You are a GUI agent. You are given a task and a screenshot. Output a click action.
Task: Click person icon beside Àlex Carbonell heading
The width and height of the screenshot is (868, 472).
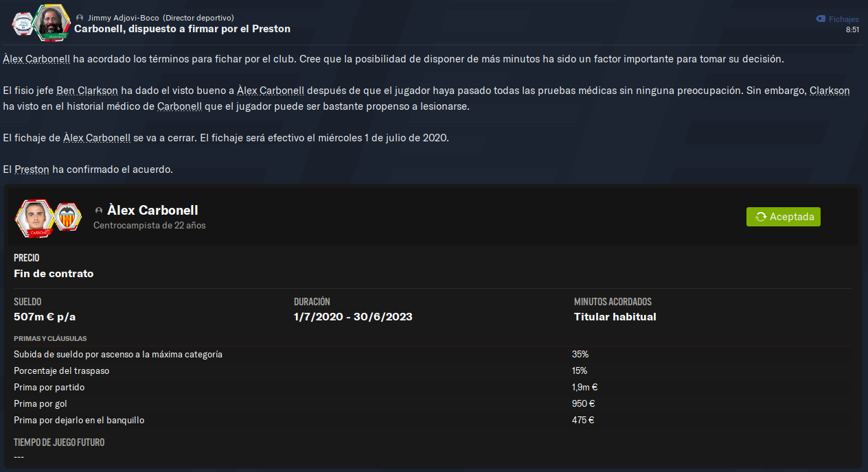[x=99, y=211]
